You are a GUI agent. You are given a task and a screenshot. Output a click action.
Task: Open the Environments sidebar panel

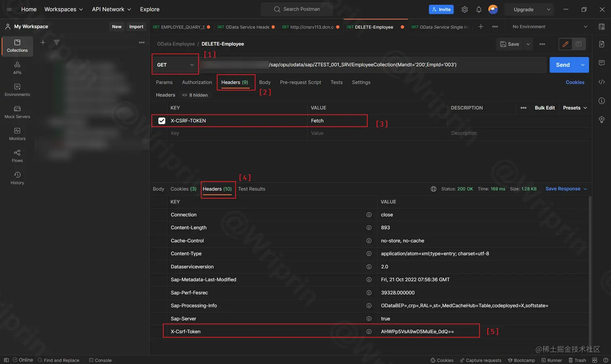(17, 90)
